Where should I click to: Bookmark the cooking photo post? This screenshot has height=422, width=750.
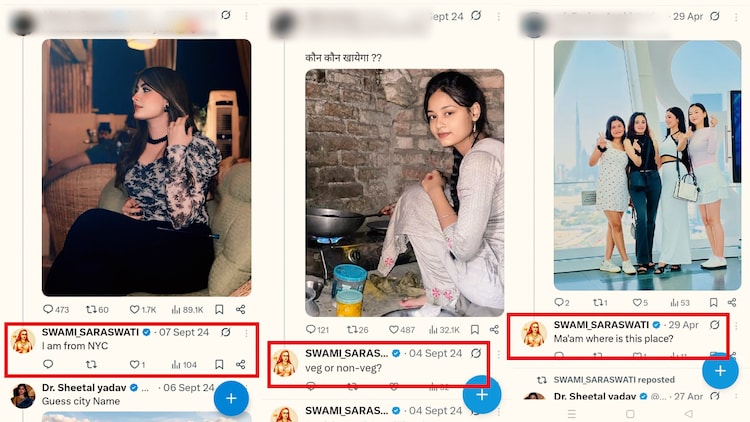pyautogui.click(x=474, y=330)
